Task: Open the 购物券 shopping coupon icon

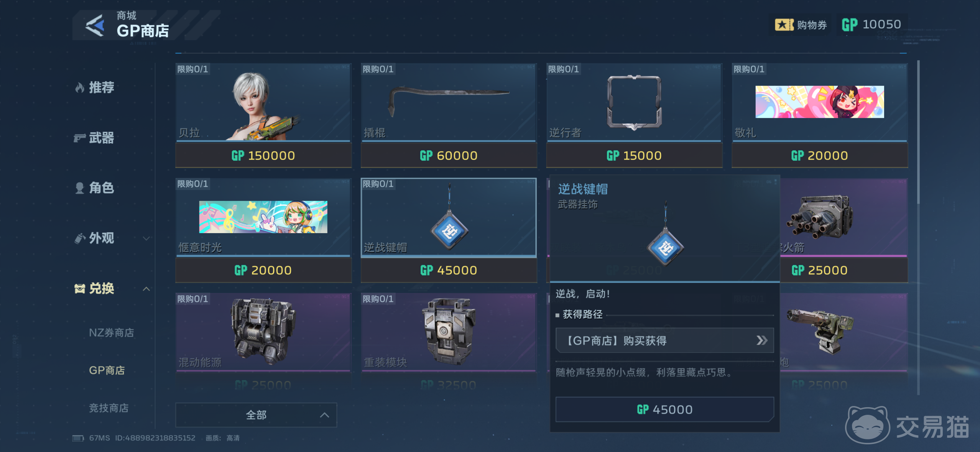Action: point(784,25)
